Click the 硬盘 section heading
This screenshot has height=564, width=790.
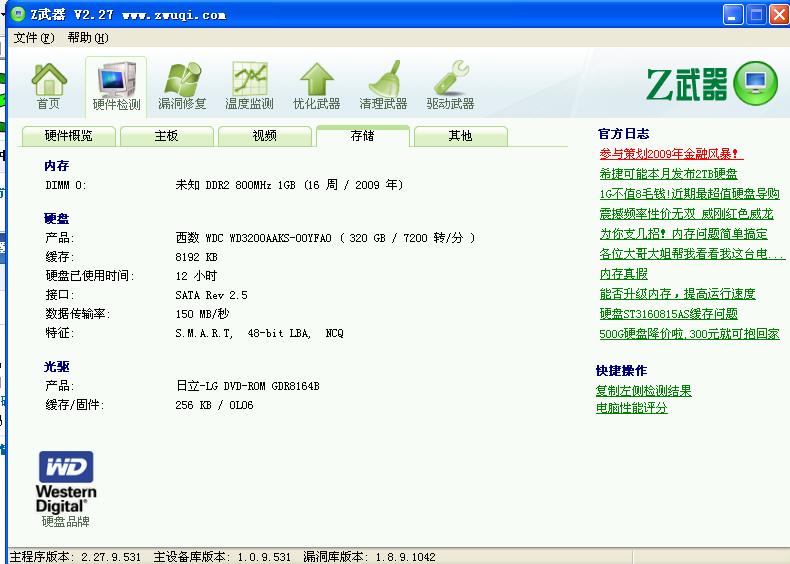[x=56, y=219]
